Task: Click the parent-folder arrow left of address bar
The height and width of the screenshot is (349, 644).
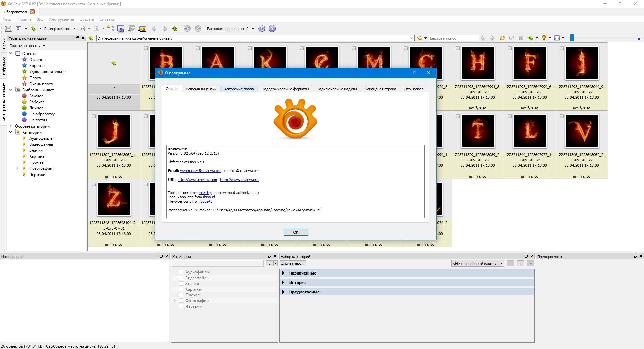Action: (x=91, y=38)
